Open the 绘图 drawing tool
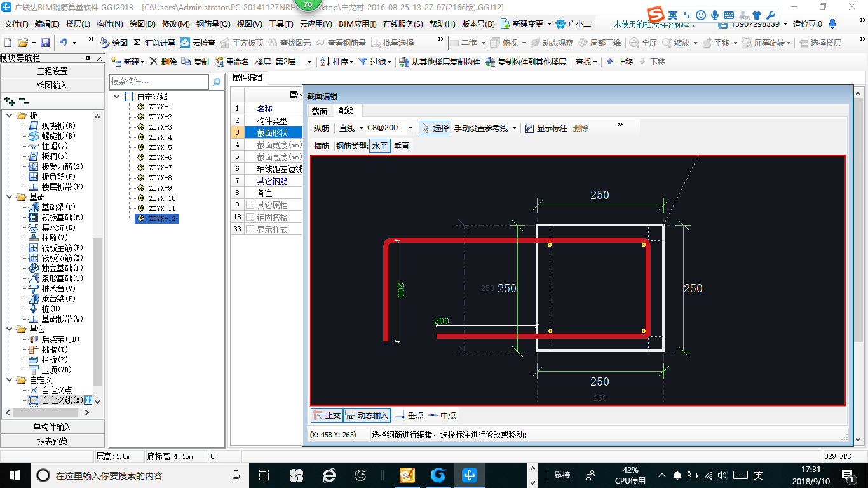 [114, 43]
